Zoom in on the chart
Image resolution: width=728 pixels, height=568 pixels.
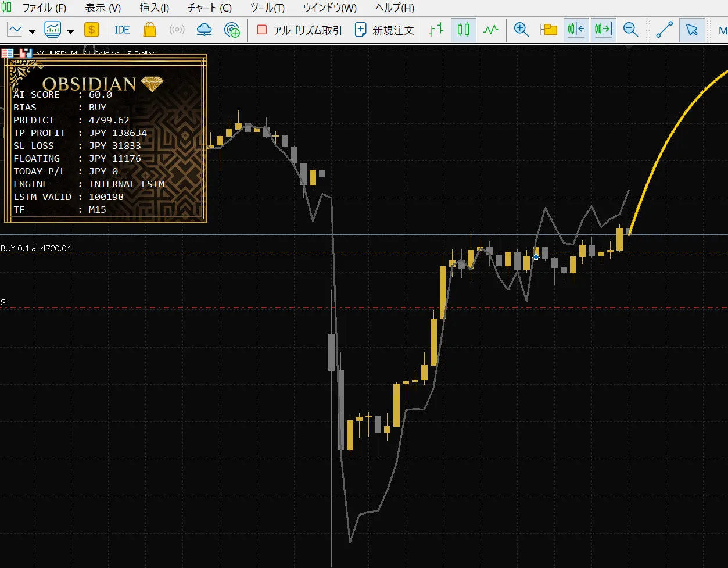click(521, 30)
